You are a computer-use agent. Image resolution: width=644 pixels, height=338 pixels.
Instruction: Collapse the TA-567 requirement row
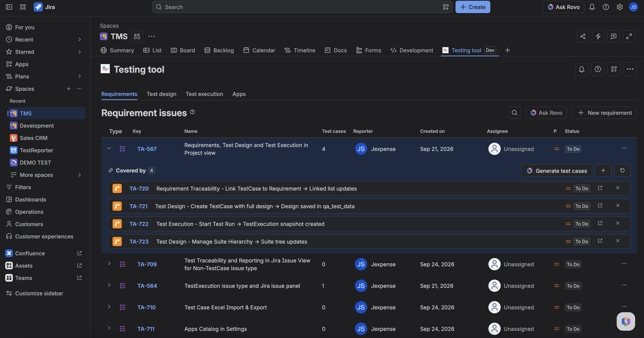coord(109,148)
